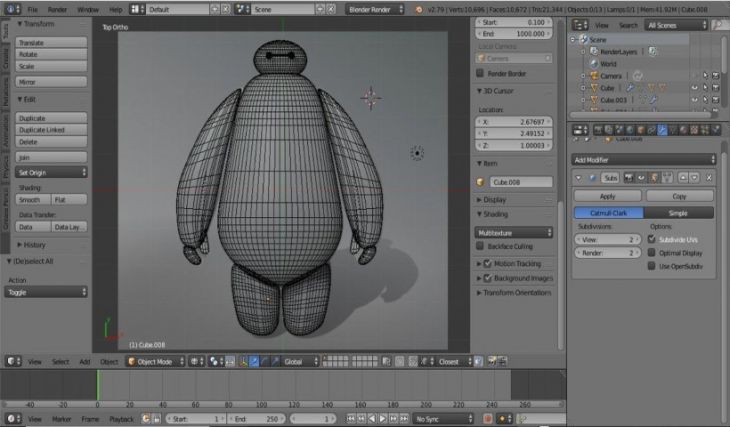Click the lock camera and layers icon
The width and height of the screenshot is (730, 427).
387,361
